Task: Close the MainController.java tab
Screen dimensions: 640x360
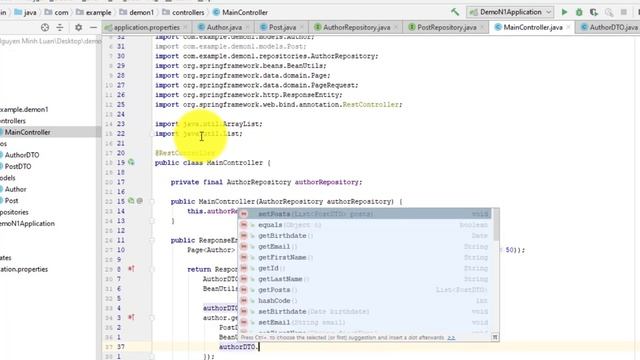Action: [568, 27]
